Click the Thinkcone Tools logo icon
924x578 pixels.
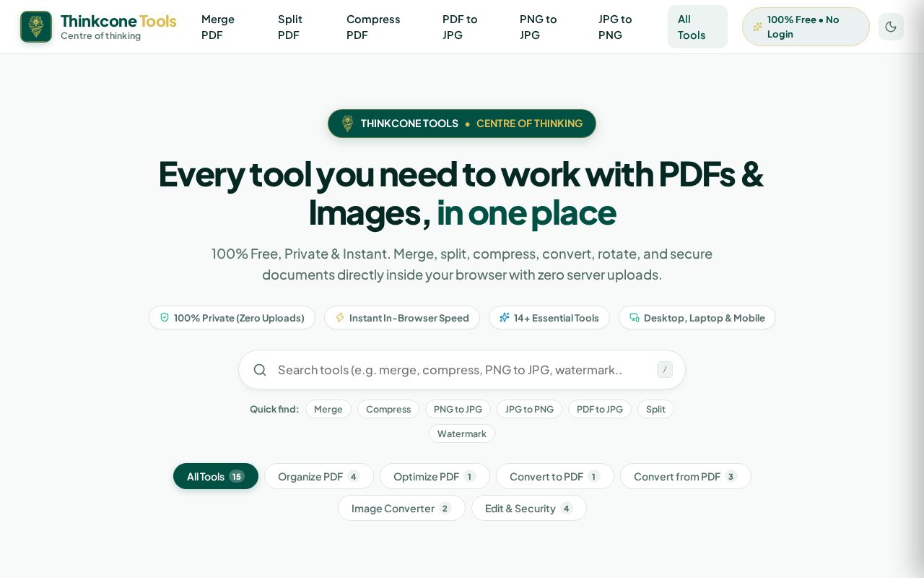click(36, 27)
